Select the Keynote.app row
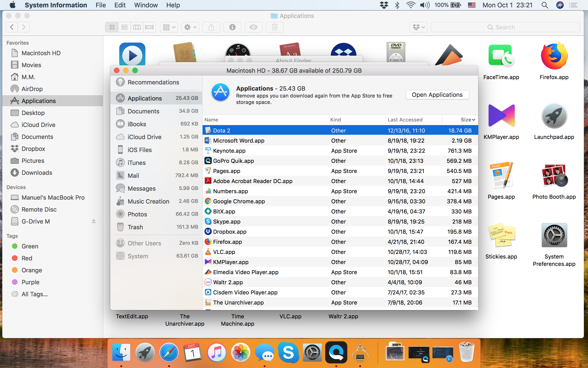Screen dimensions: 588x368 [x=340, y=151]
